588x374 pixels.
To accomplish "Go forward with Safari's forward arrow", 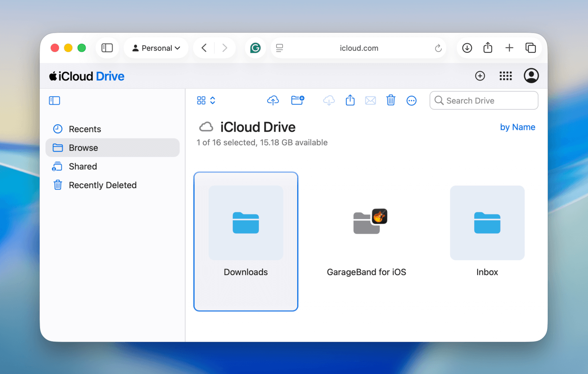I will tap(224, 48).
